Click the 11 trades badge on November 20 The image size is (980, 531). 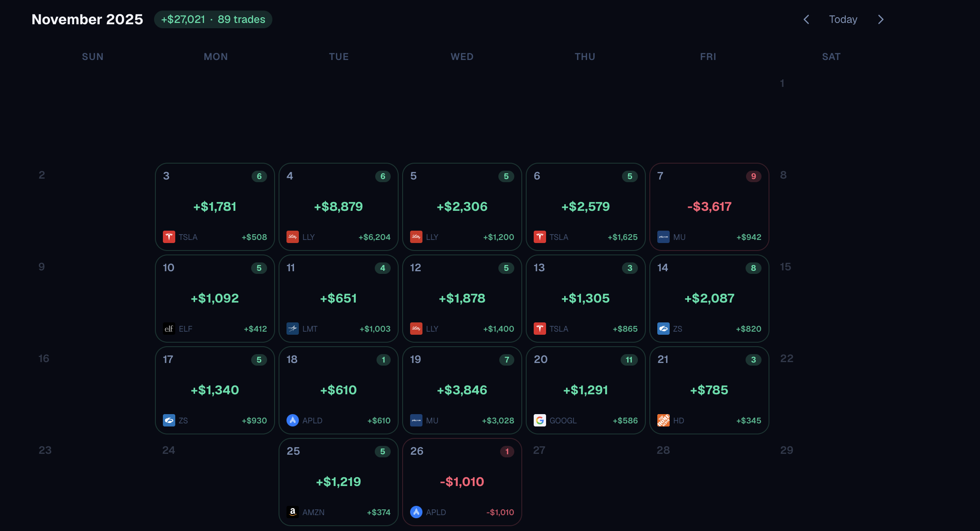coord(629,360)
